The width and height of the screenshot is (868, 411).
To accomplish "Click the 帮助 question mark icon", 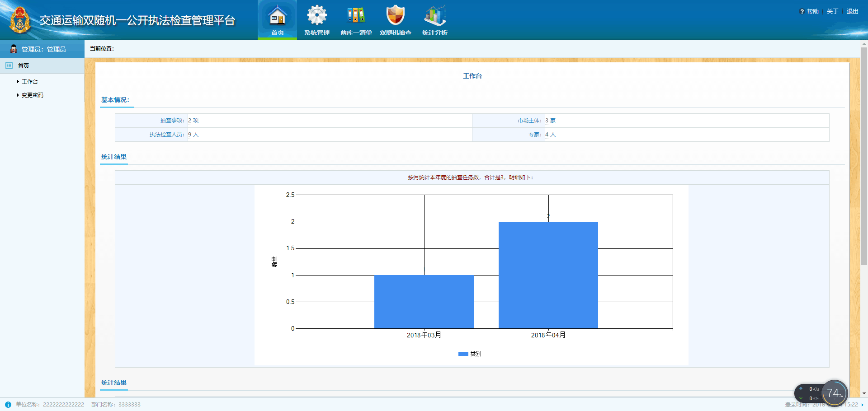I will (802, 12).
